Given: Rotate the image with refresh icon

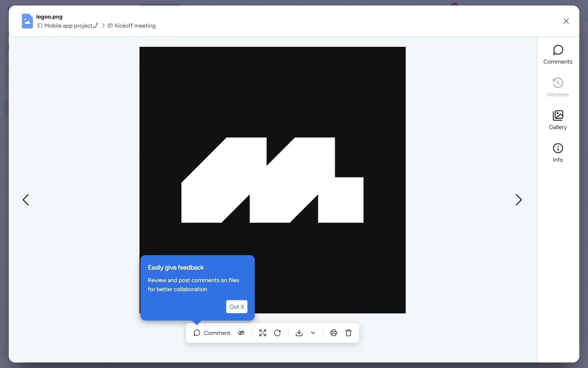Looking at the screenshot, I should tap(277, 333).
